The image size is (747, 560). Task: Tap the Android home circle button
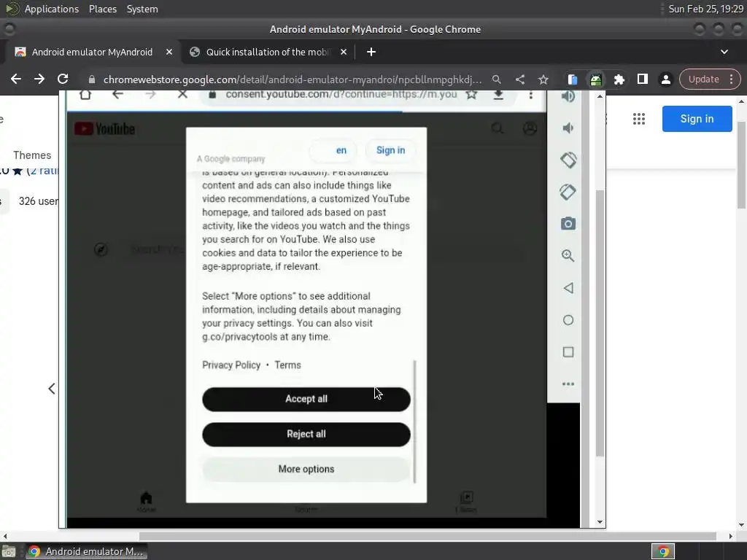tap(568, 320)
